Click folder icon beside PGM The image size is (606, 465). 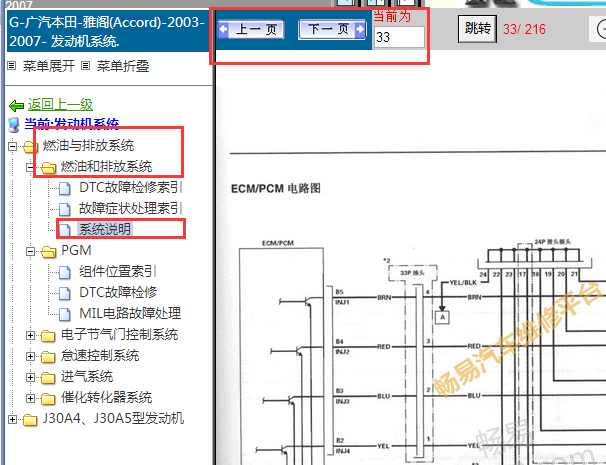48,252
